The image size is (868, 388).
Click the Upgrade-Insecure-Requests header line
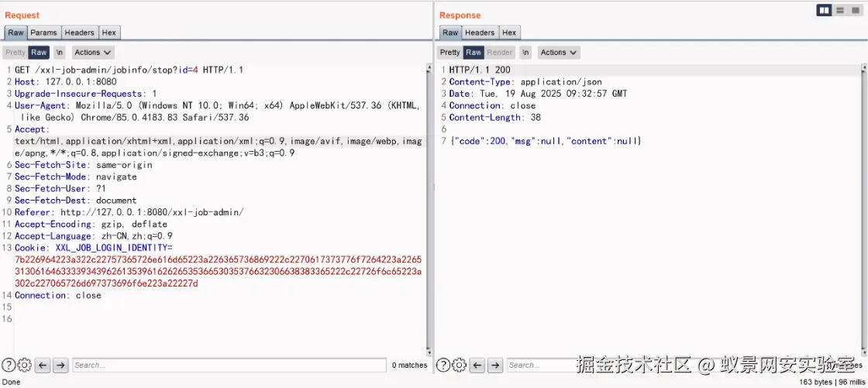coord(85,94)
